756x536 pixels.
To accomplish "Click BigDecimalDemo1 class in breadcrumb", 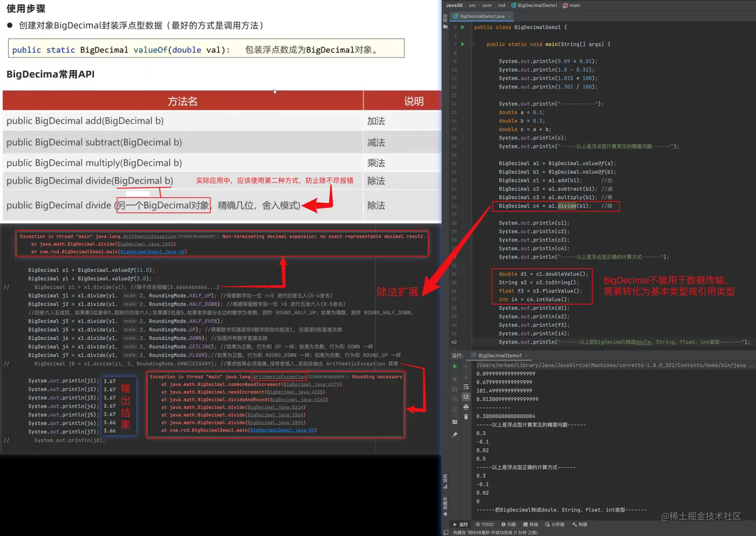I will tap(534, 5).
